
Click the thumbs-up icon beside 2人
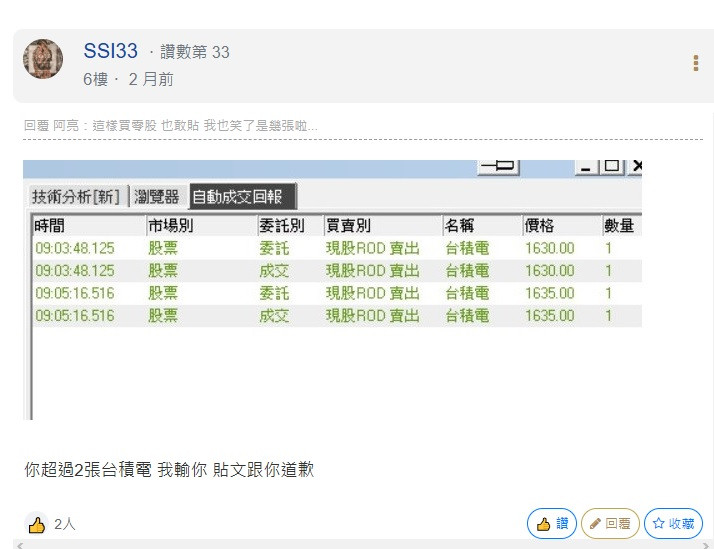37,524
